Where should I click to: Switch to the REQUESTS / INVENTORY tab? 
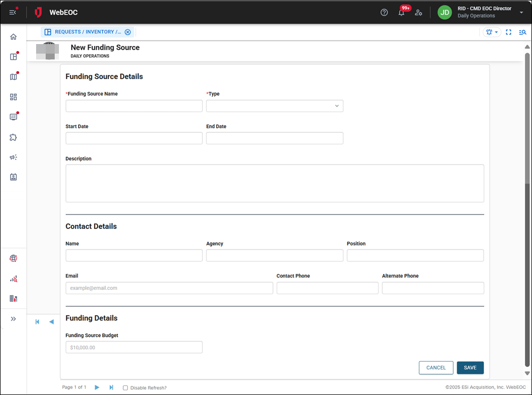(x=83, y=32)
